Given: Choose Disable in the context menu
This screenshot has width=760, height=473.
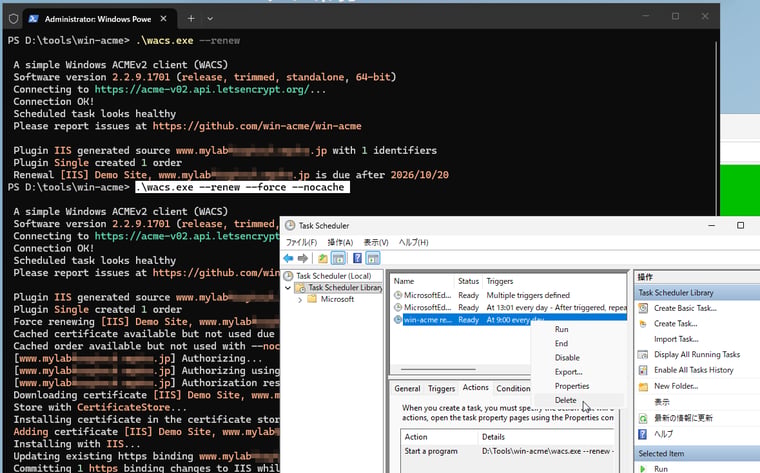Looking at the screenshot, I should pos(567,358).
